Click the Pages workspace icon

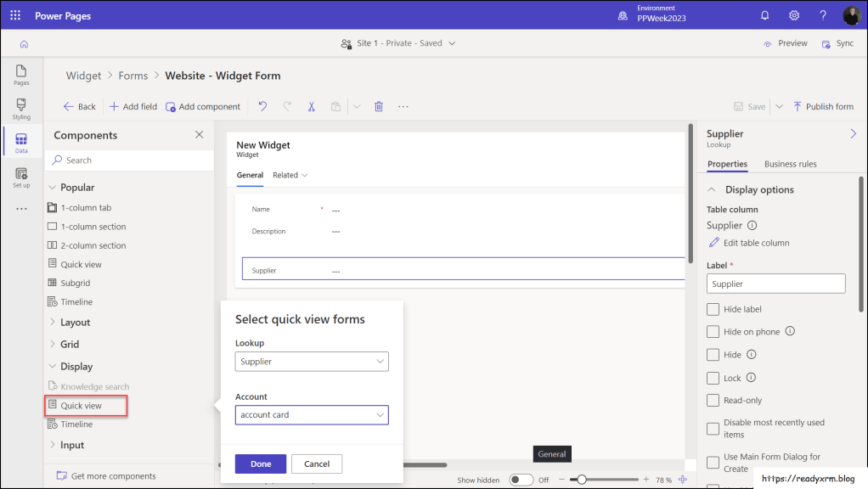(x=21, y=75)
